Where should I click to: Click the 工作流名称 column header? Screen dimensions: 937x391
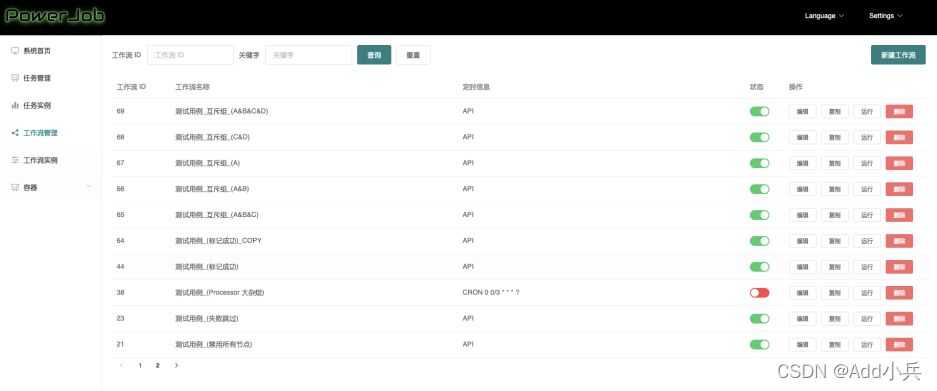192,87
